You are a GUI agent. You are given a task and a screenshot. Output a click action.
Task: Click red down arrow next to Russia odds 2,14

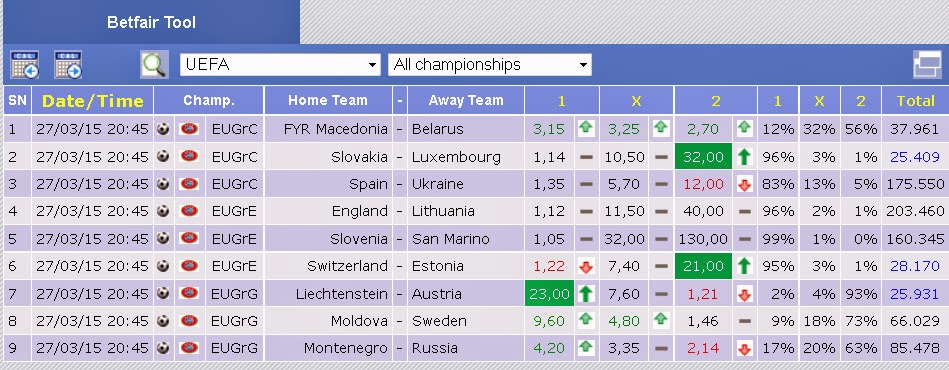[x=744, y=349]
